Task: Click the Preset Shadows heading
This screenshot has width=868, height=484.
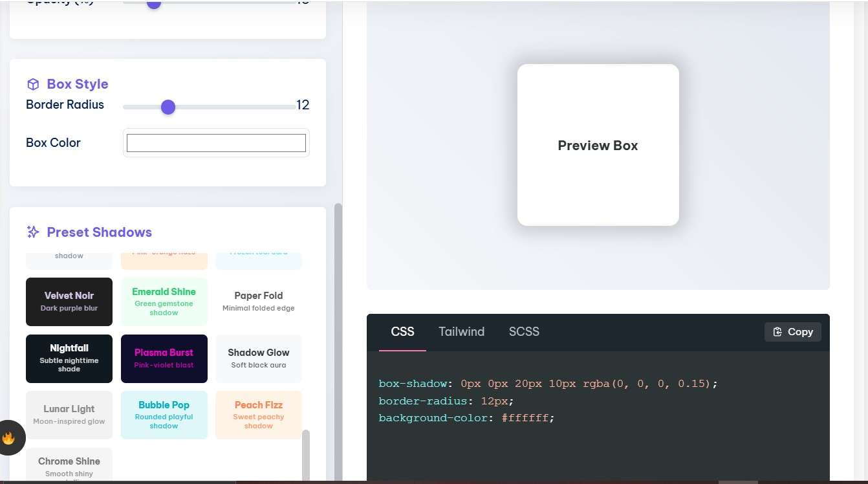Action: coord(100,232)
